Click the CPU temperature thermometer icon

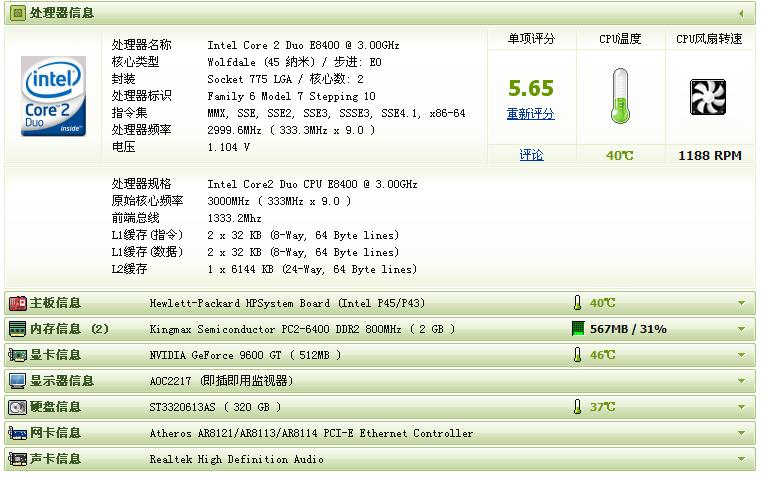(620, 96)
